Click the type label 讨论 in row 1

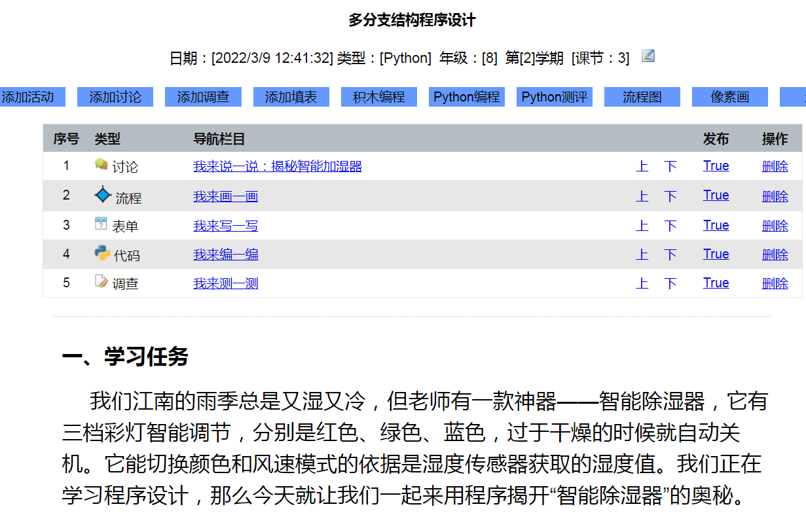tap(125, 167)
